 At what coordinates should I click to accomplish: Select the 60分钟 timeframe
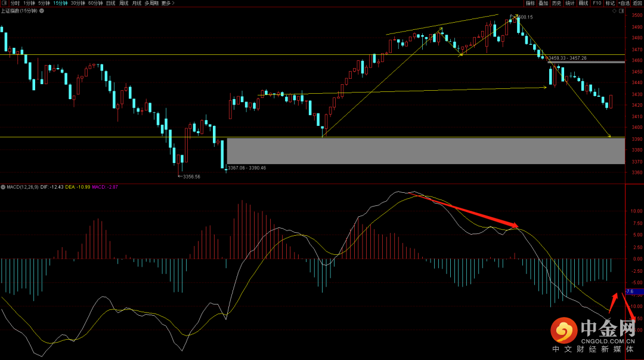click(95, 3)
